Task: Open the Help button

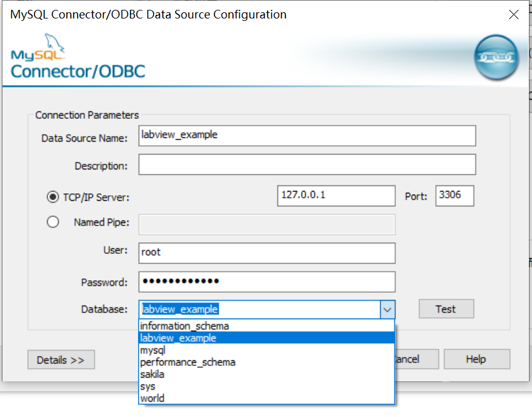Action: click(x=477, y=359)
